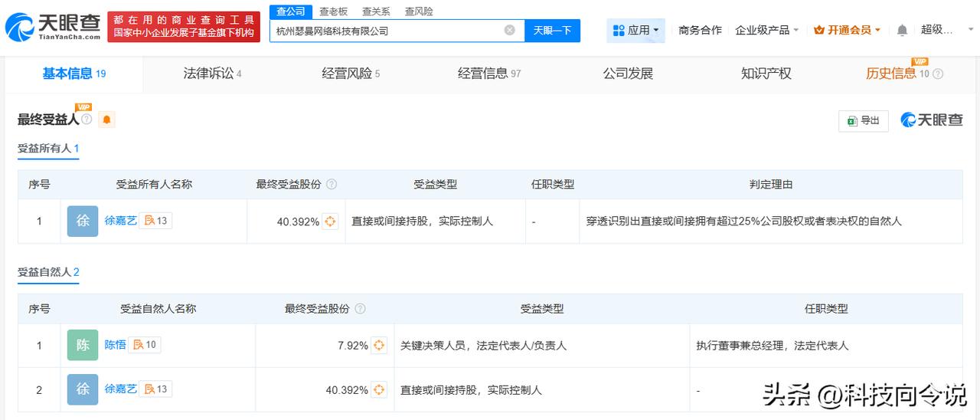Viewport: 980px width, 420px height.
Task: Switch to the 经营风险 tab
Action: tap(351, 74)
